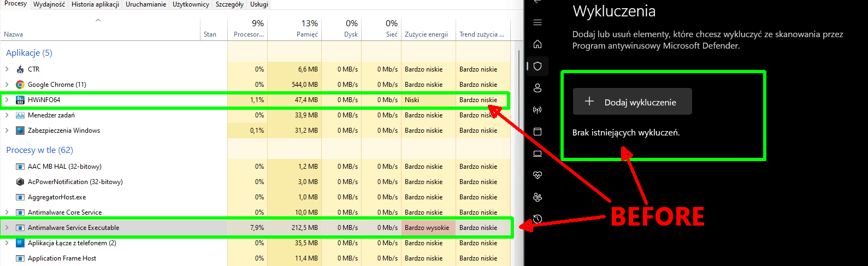Open the Szczegóły tab
This screenshot has height=266, width=868.
(229, 4)
